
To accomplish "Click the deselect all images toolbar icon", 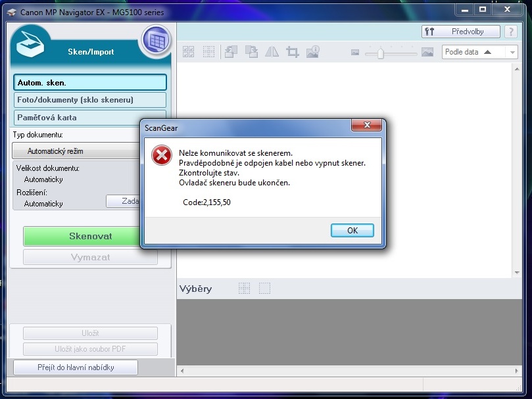I will click(208, 52).
